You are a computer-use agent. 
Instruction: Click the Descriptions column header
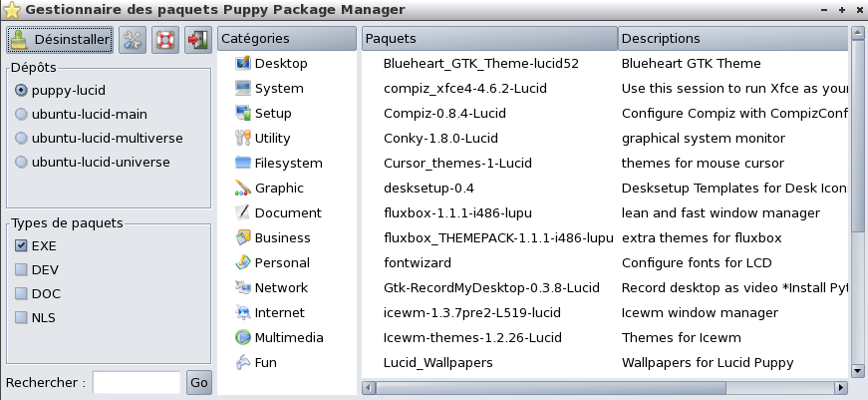[x=732, y=38]
